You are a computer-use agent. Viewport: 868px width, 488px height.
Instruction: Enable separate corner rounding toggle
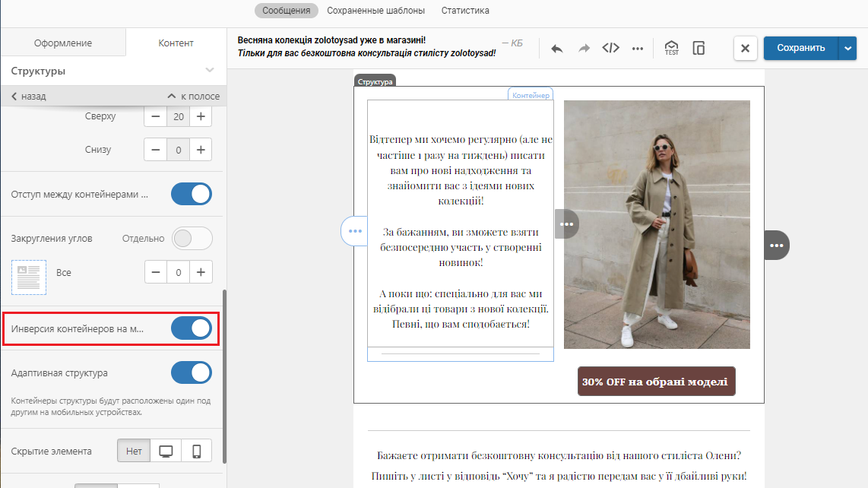point(192,239)
